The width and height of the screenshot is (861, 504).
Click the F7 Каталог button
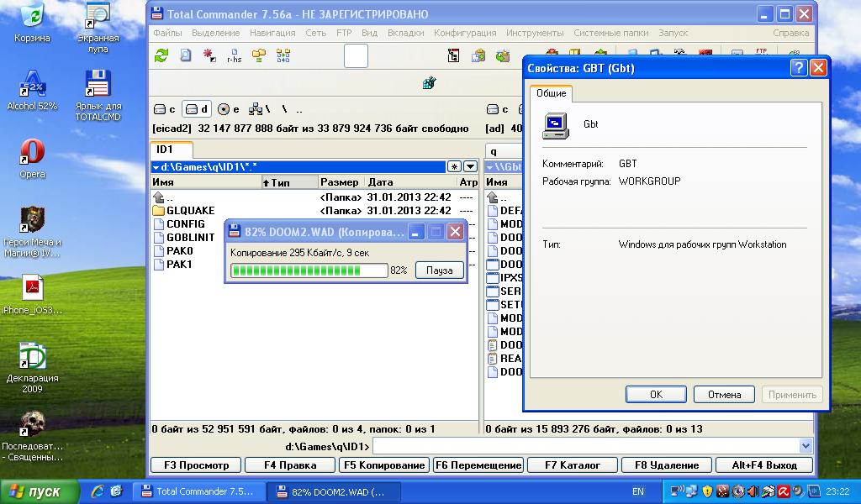[x=573, y=465]
